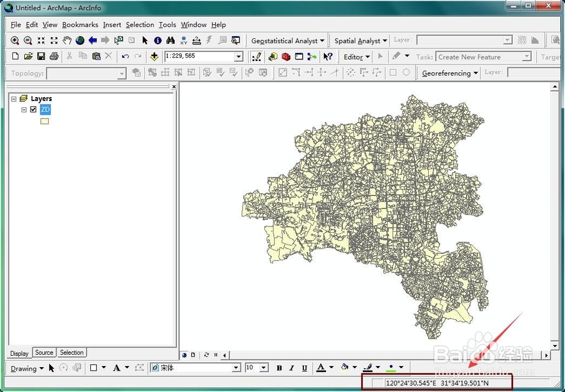Undo the last action

pyautogui.click(x=125, y=56)
